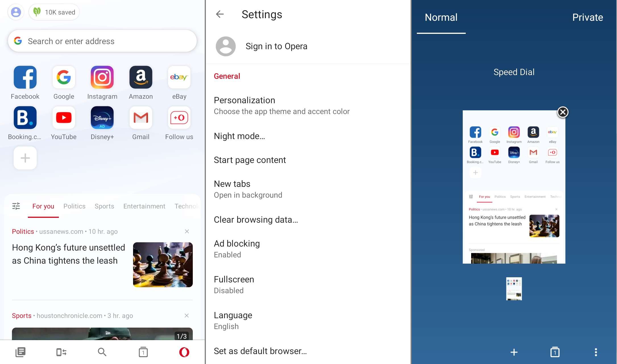
Task: Tap the tab count icon in switcher
Action: click(x=555, y=352)
